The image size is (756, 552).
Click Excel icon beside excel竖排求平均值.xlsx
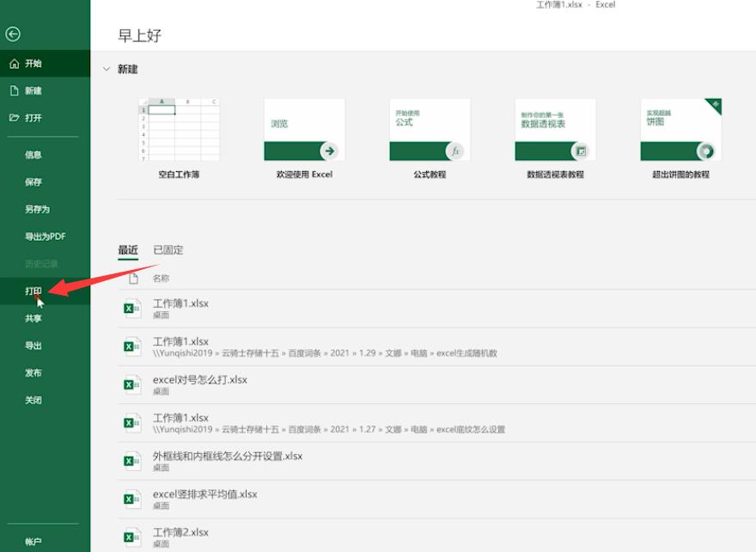tap(131, 500)
